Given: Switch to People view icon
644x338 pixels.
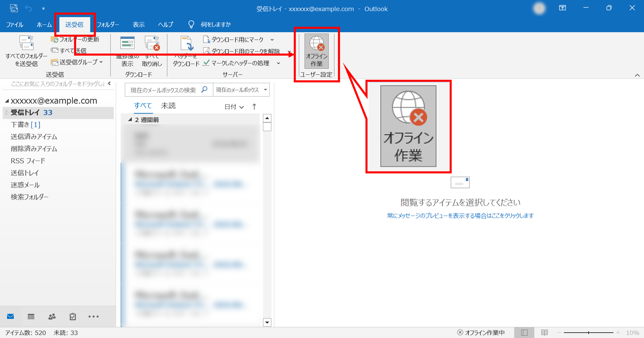Looking at the screenshot, I should pyautogui.click(x=52, y=316).
